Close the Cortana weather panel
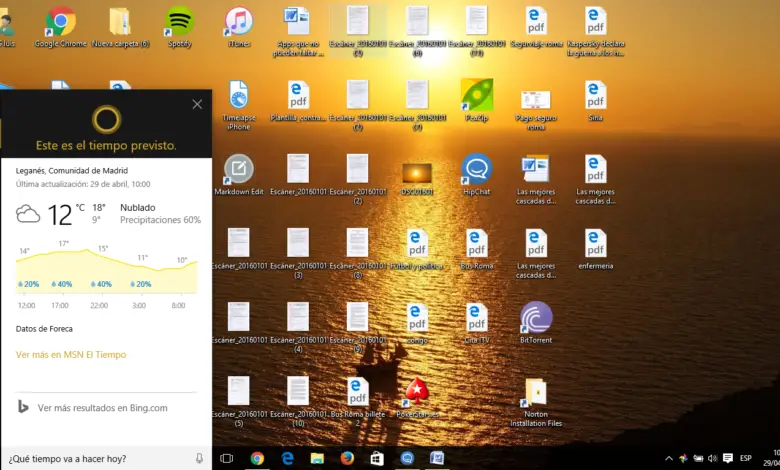This screenshot has height=470, width=780. pyautogui.click(x=197, y=104)
